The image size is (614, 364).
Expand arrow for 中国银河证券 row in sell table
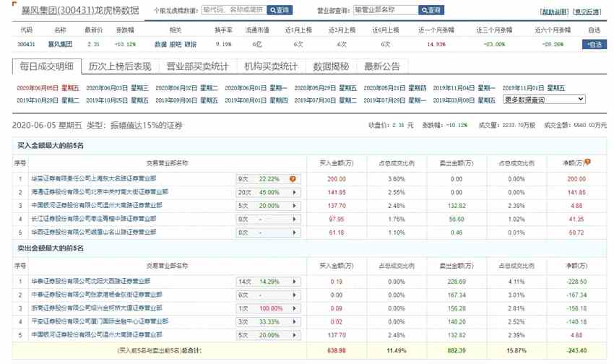point(295,335)
